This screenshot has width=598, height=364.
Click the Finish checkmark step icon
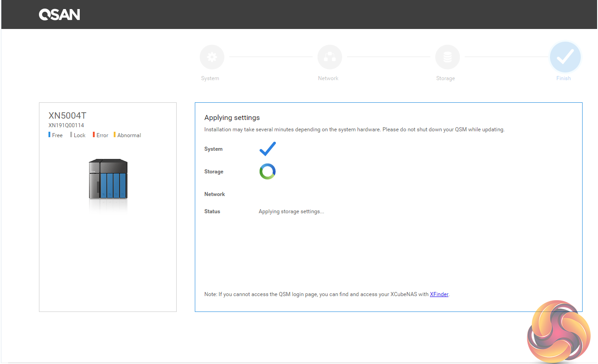coord(565,57)
